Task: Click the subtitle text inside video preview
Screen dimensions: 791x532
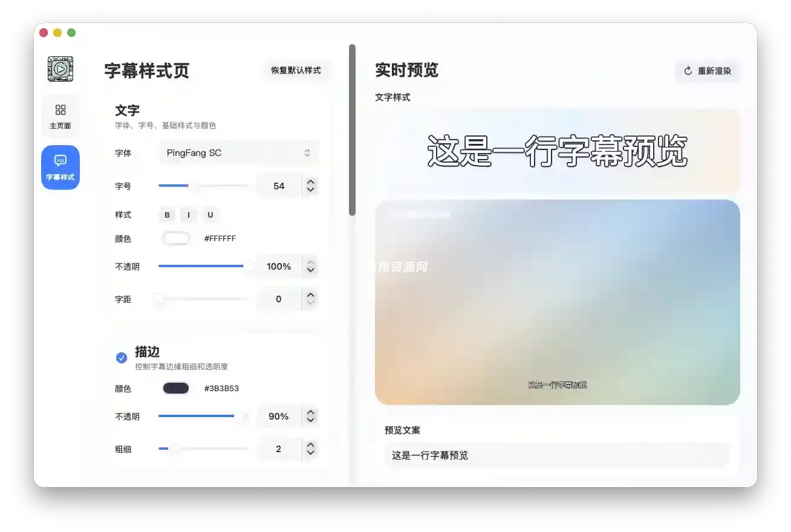Action: click(558, 384)
